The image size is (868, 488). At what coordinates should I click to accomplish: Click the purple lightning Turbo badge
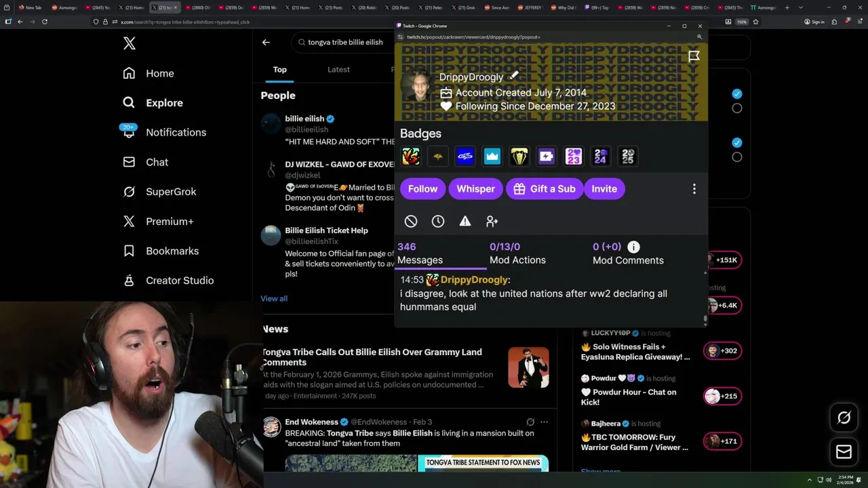pos(547,157)
